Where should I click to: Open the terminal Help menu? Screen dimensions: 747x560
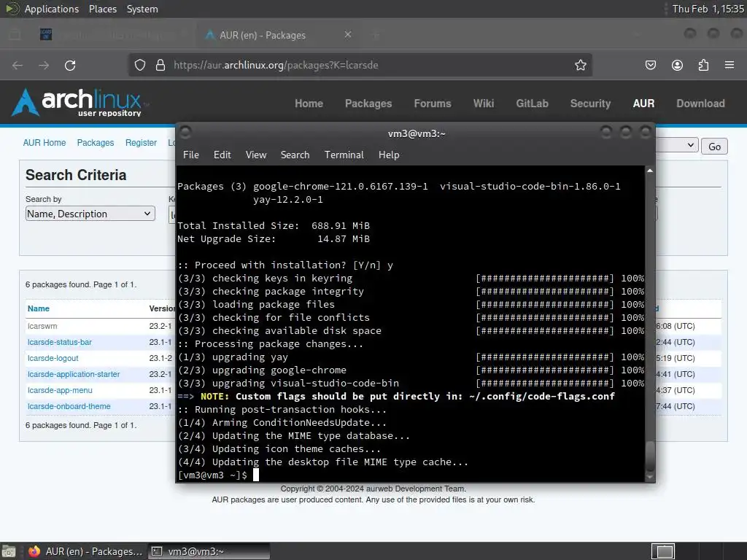pyautogui.click(x=389, y=155)
